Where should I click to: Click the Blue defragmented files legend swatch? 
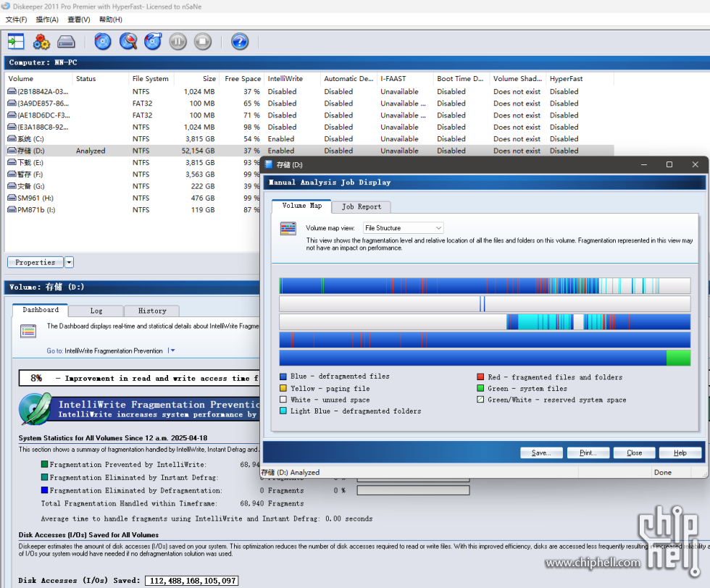[x=283, y=377]
